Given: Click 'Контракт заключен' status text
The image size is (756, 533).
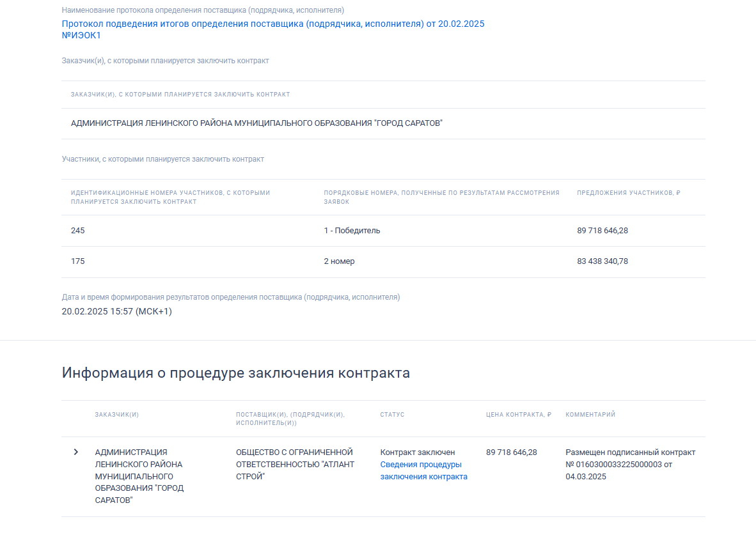Looking at the screenshot, I should [x=417, y=452].
